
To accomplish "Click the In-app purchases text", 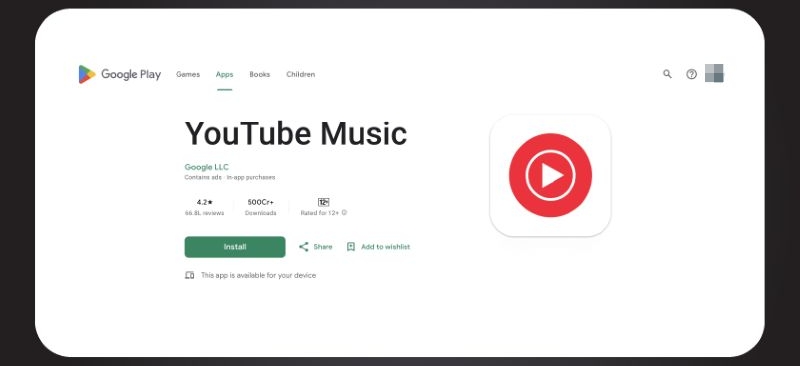I will (x=251, y=178).
